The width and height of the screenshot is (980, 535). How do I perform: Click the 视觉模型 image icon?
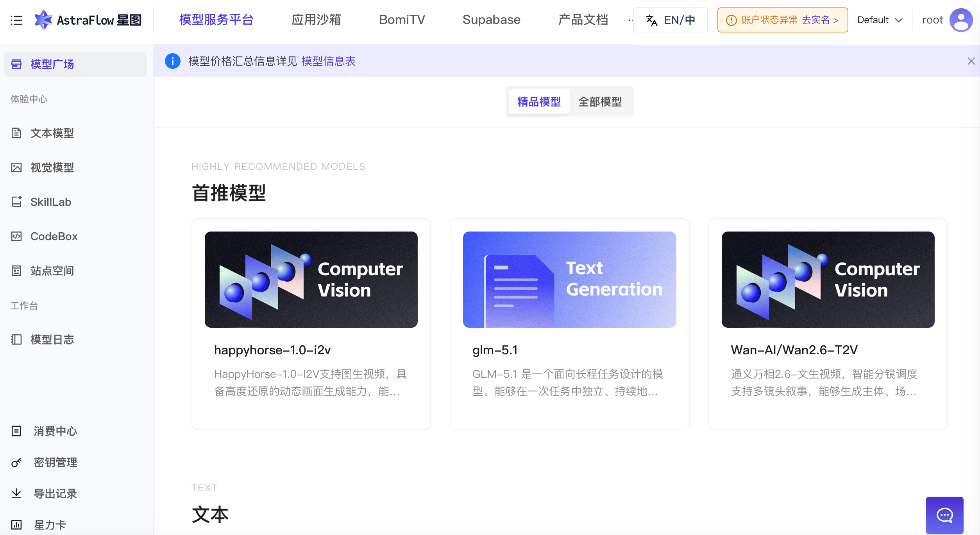pos(16,167)
